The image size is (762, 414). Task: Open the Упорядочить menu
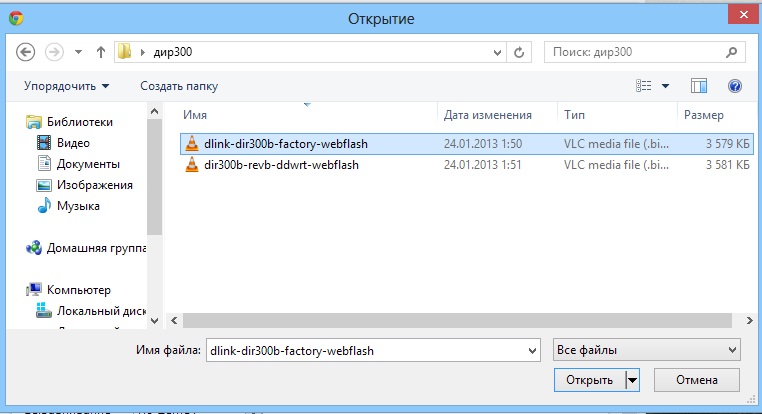click(x=67, y=86)
